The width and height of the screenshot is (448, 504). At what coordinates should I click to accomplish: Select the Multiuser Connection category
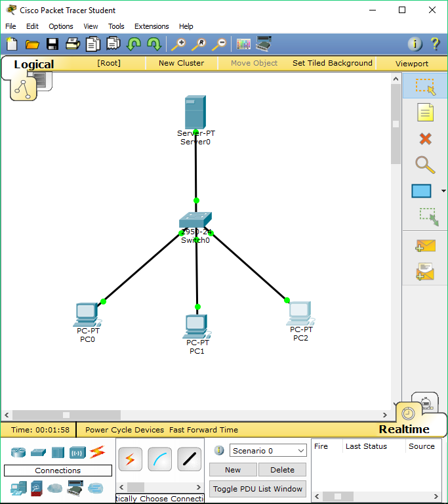[96, 488]
